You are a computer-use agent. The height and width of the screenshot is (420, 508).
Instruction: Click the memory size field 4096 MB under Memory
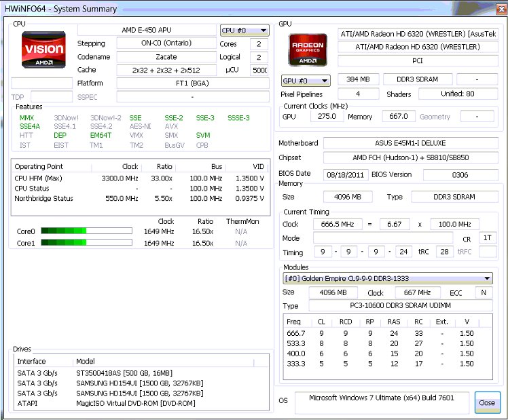[348, 197]
